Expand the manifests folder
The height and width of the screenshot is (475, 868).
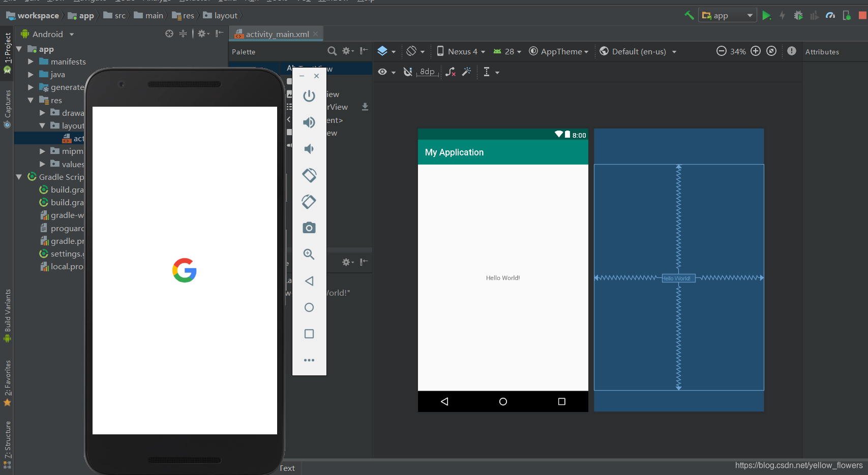coord(31,61)
